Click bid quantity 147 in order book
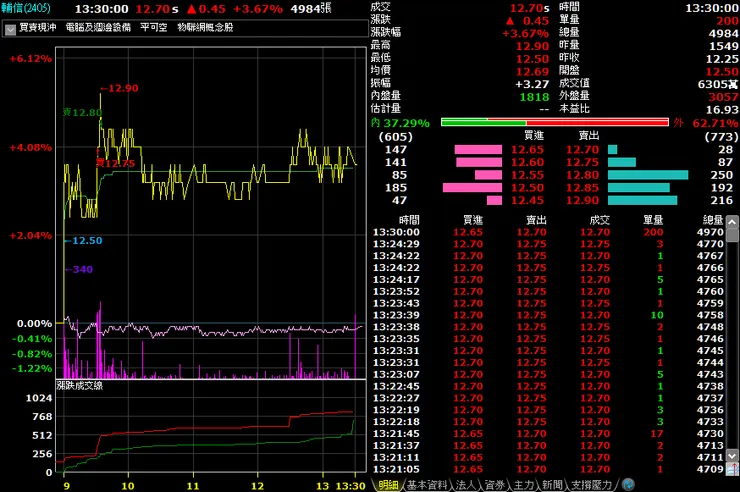 click(395, 150)
